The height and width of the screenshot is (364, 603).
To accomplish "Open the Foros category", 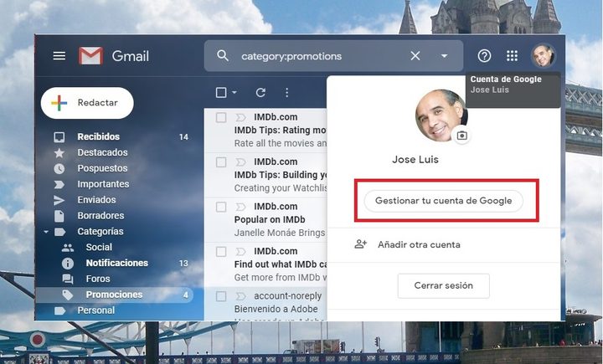I will (x=98, y=279).
